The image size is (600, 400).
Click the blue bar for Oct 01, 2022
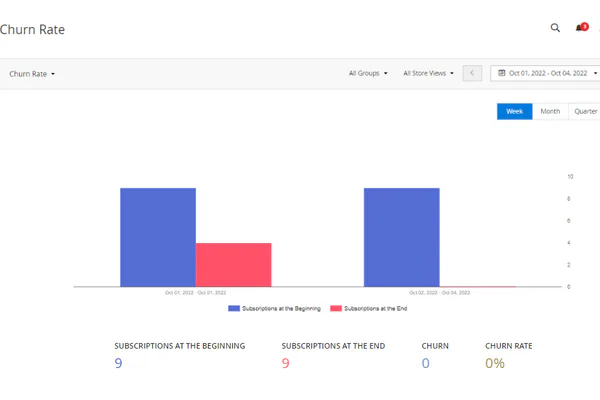point(158,237)
